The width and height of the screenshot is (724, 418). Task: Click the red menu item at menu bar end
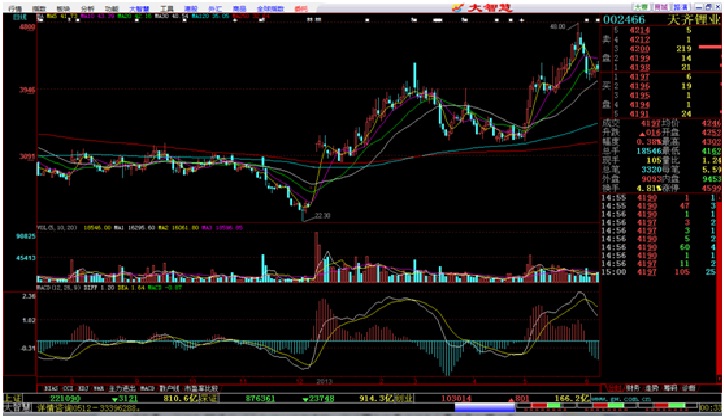click(x=301, y=8)
